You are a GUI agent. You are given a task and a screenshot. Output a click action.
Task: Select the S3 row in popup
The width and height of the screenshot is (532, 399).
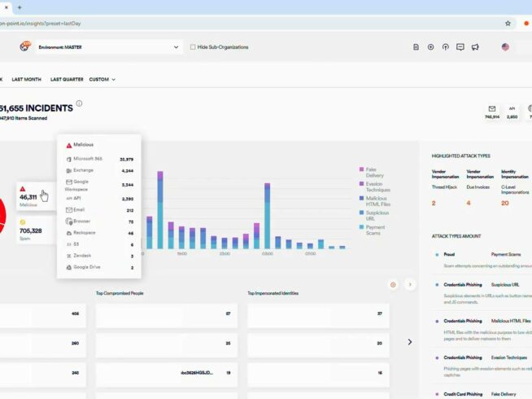(x=99, y=244)
